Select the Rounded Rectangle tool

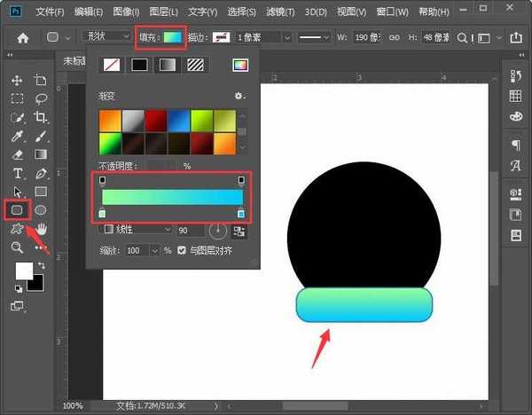coord(17,209)
